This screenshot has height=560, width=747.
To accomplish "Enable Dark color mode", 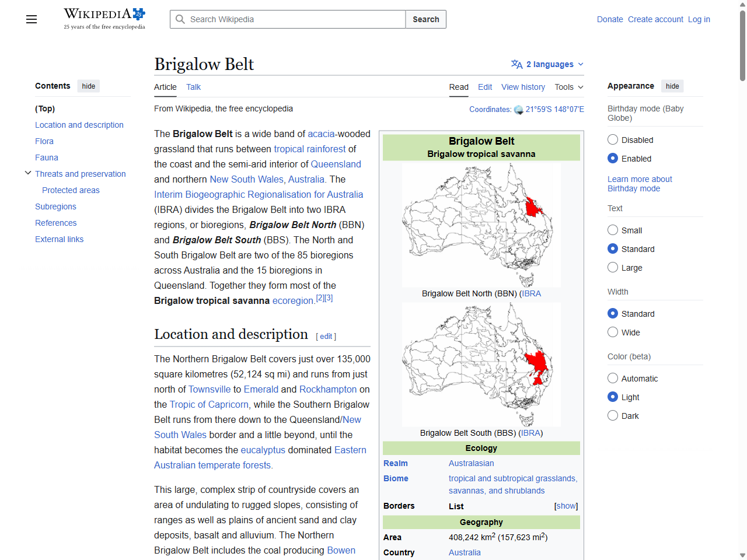I will coord(613,415).
